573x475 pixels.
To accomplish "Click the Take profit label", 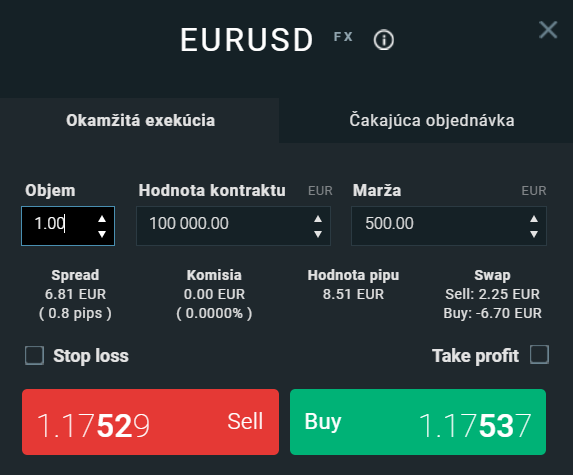I will click(x=475, y=356).
